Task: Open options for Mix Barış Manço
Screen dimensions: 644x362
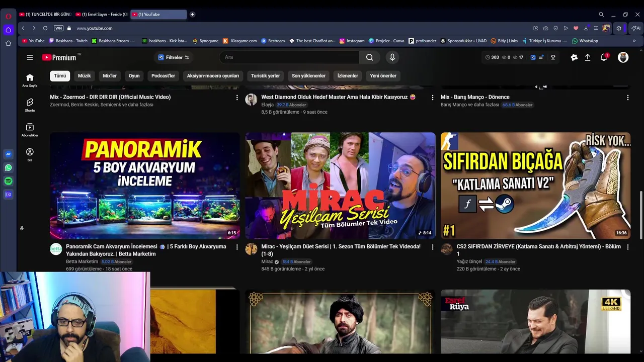Action: (627, 98)
